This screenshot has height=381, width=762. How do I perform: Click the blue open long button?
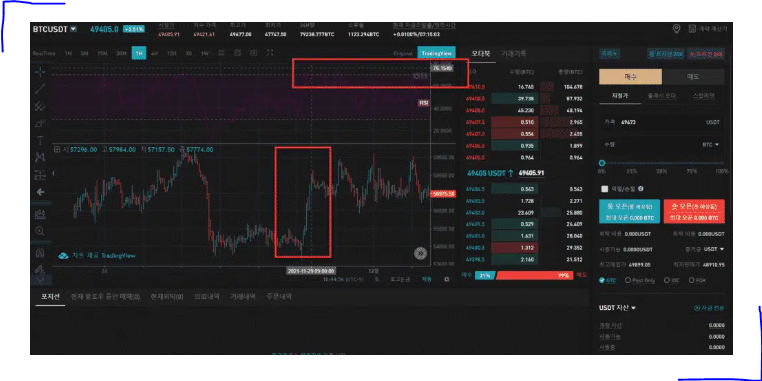point(629,211)
